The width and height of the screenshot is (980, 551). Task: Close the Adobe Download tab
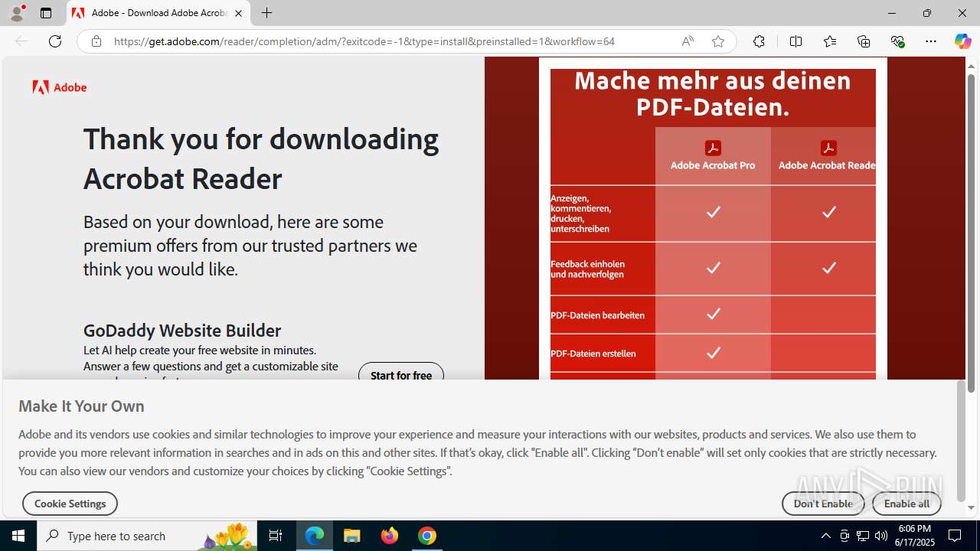[x=238, y=13]
